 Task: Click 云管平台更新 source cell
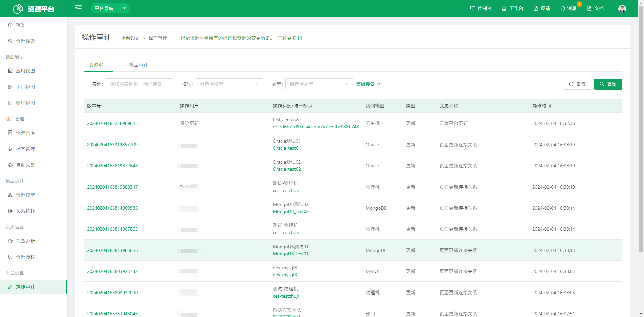coord(453,123)
